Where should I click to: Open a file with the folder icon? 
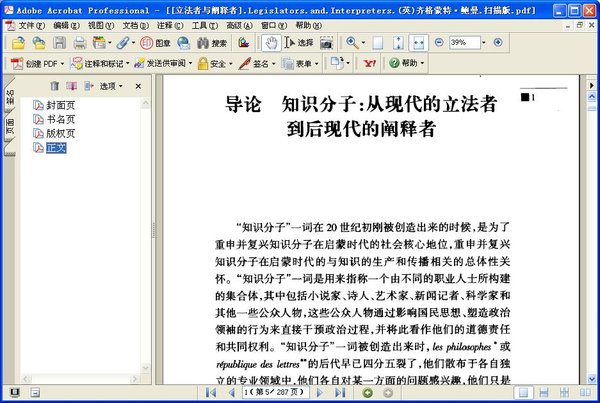[18, 43]
